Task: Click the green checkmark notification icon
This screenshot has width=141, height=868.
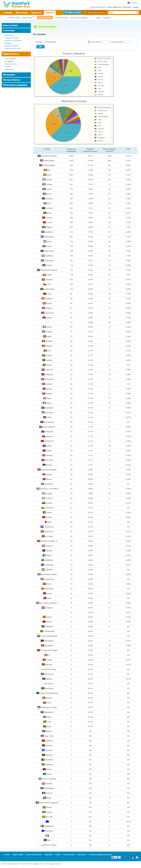Action: pyautogui.click(x=36, y=26)
